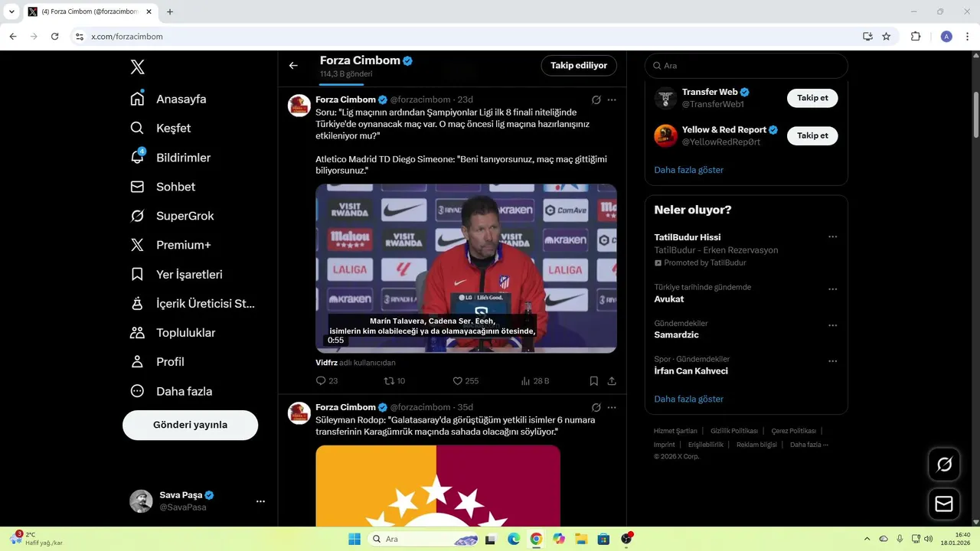
Task: Play the Diego Simeone press conference video
Action: pyautogui.click(x=466, y=269)
